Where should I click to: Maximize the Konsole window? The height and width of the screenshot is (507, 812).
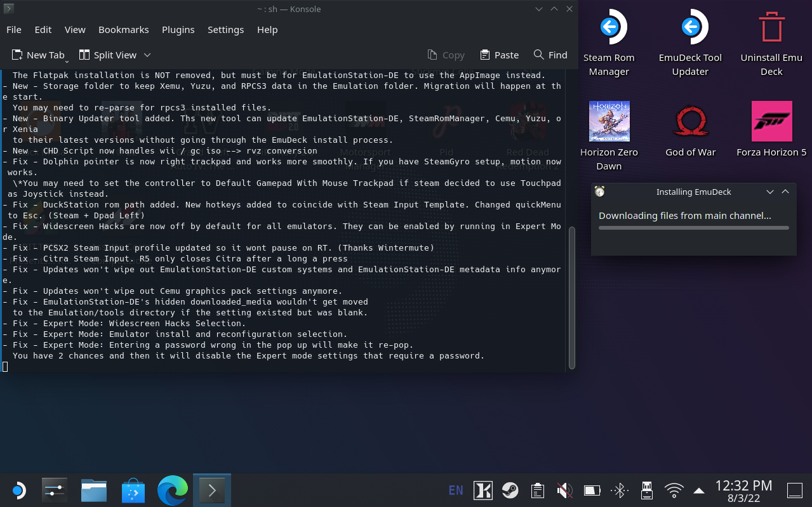tap(554, 9)
